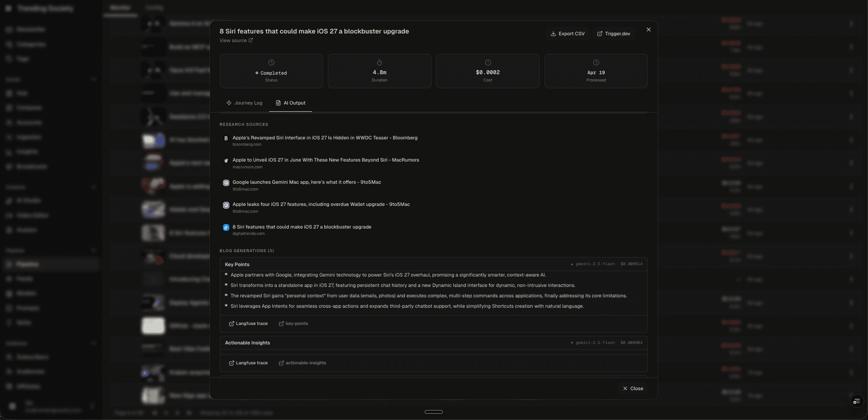Click the floating circular button in the bottom-right corner

[856, 401]
